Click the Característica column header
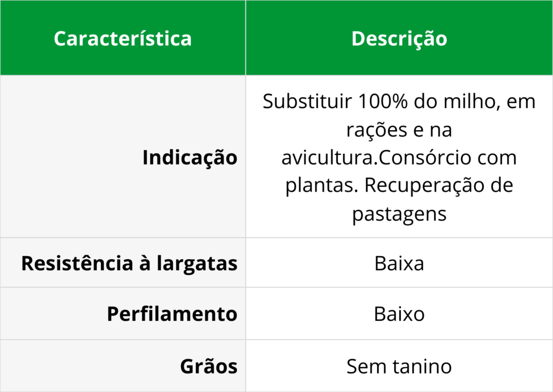The image size is (553, 392). pyautogui.click(x=123, y=39)
